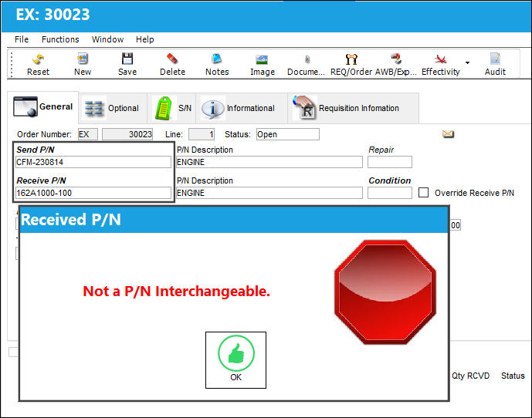Click Order Number 30023 field
This screenshot has height=418, width=532.
pos(127,134)
